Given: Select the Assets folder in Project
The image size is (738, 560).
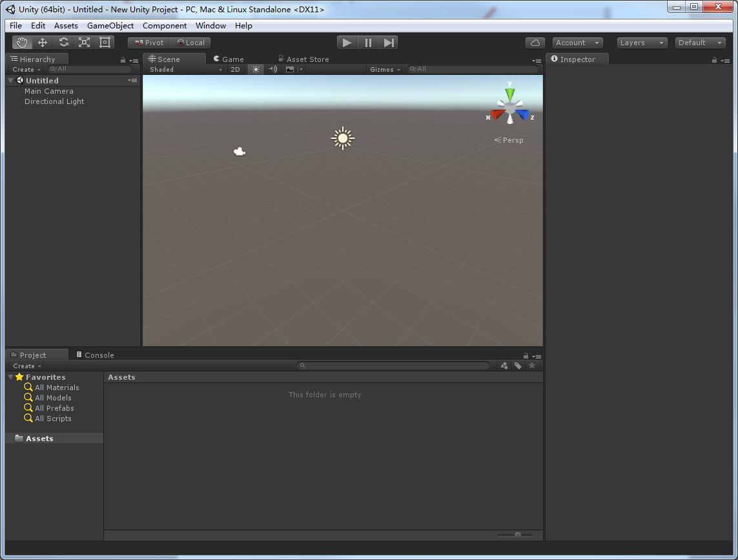Looking at the screenshot, I should (55, 439).
